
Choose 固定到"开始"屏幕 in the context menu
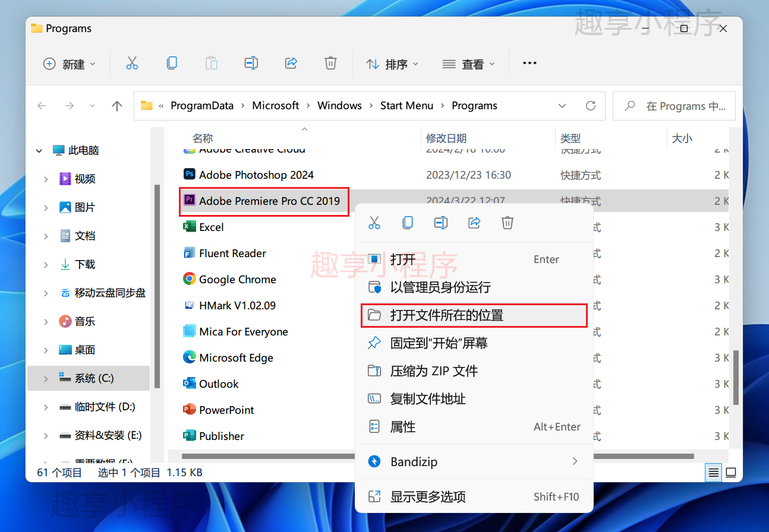[474, 343]
